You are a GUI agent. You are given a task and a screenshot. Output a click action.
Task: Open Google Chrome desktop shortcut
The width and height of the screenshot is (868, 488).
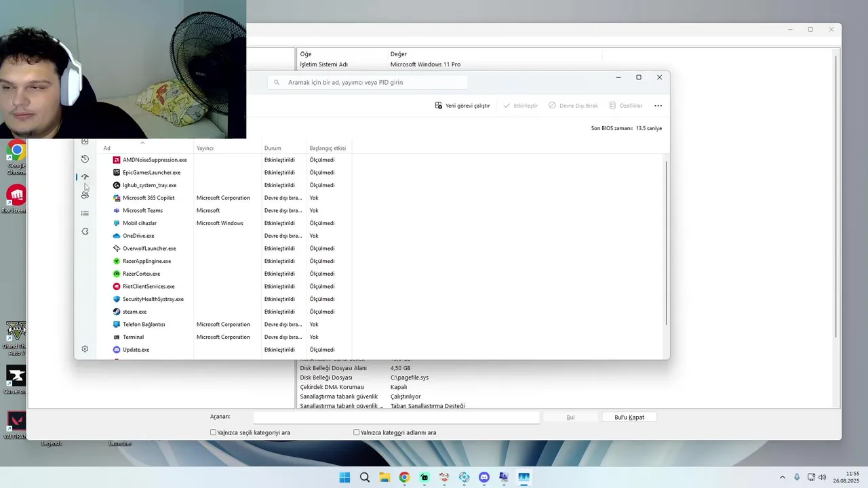click(16, 158)
